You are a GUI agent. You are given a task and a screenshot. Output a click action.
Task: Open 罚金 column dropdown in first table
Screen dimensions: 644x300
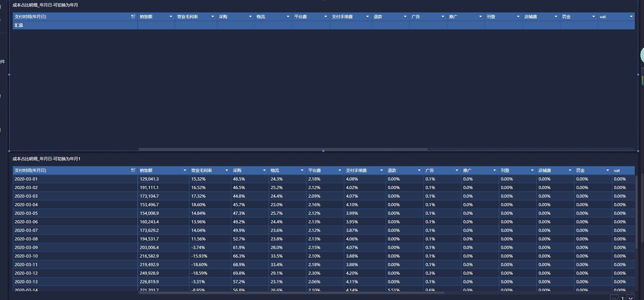point(594,16)
